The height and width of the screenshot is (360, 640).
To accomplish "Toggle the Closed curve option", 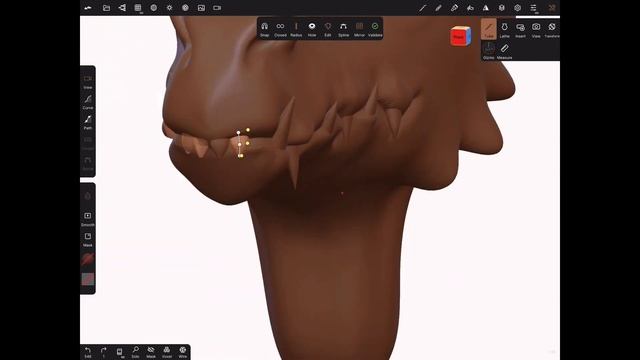I will (280, 29).
